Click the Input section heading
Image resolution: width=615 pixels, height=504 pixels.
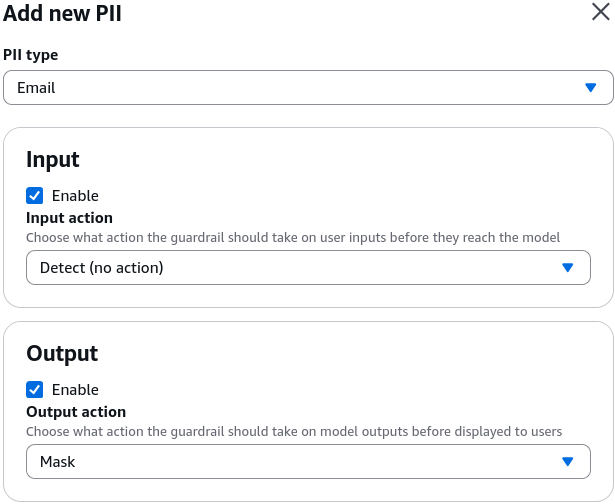coord(53,160)
